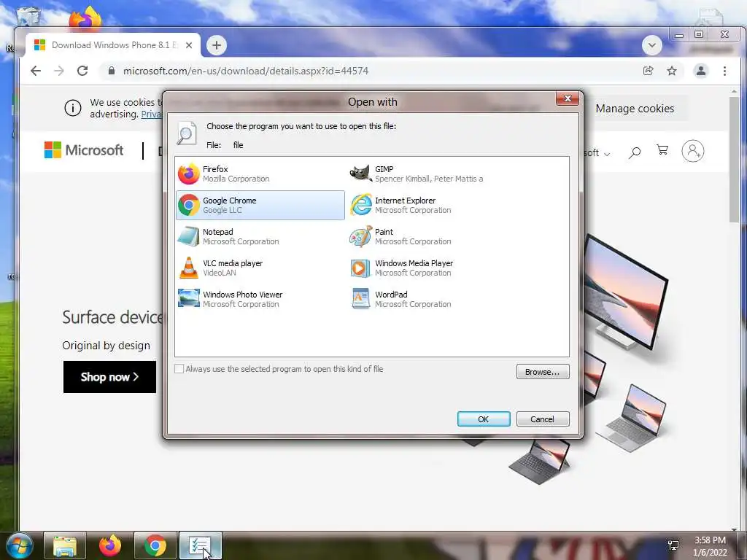Choose Windows Media Player entry
This screenshot has width=747, height=560.
(432, 268)
